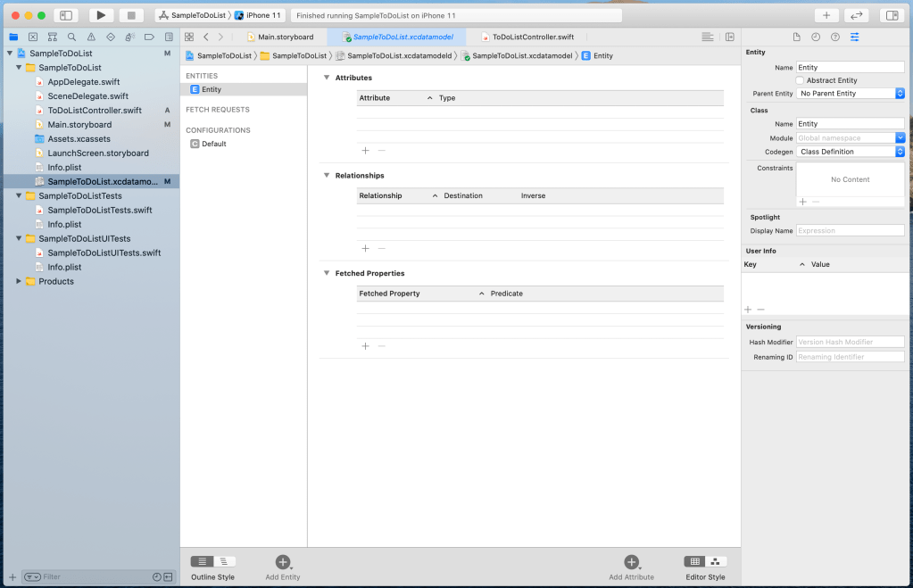Select Entity in the entities list
The height and width of the screenshot is (588, 913).
(x=211, y=89)
